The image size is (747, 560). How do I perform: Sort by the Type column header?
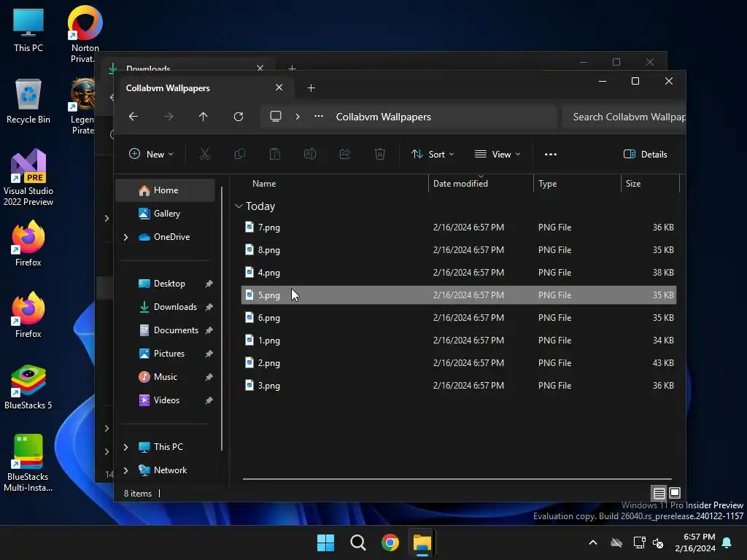(x=577, y=184)
